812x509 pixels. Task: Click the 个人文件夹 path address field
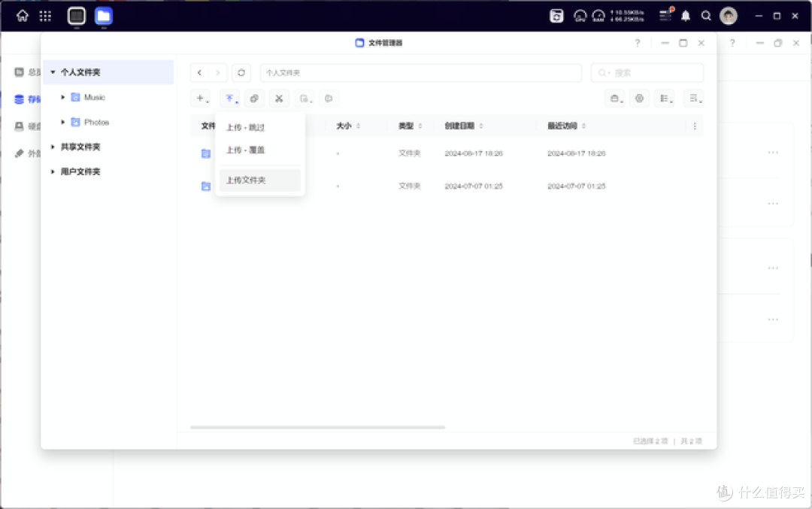coord(421,72)
